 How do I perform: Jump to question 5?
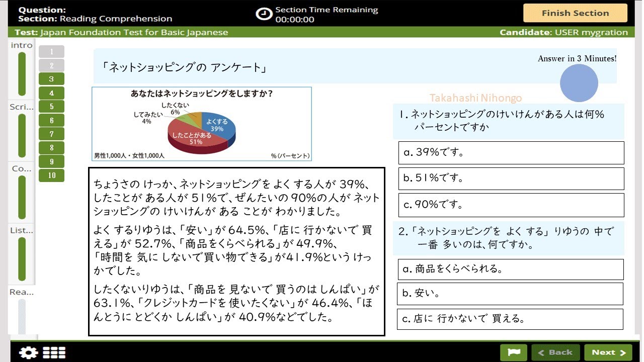click(x=51, y=107)
